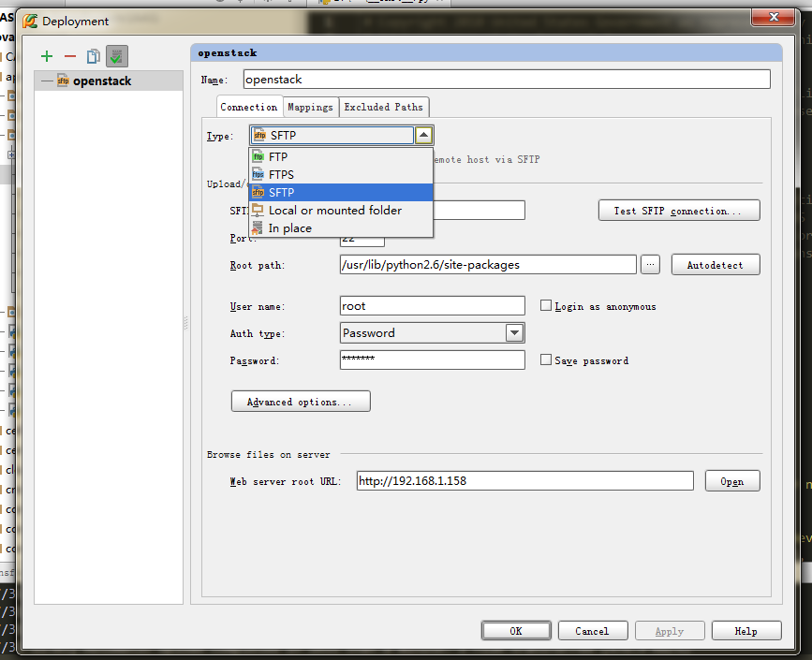Add a new deployment server with plus icon
The image size is (812, 660).
(x=47, y=56)
